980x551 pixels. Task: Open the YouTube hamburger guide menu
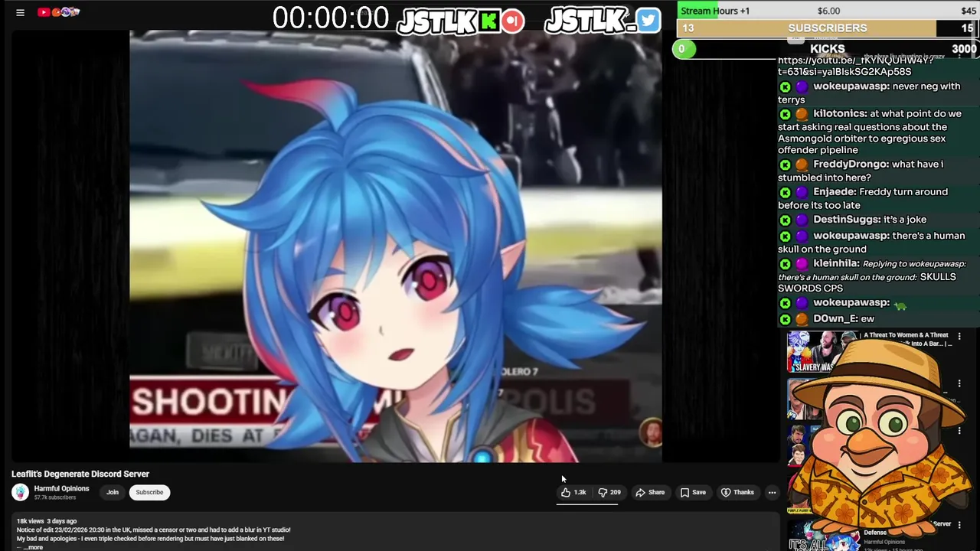pos(21,12)
